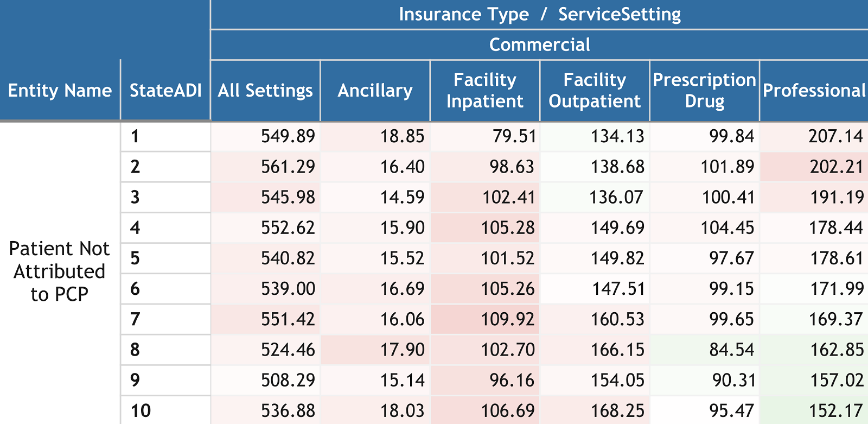This screenshot has height=424, width=868.
Task: Click the Facility Outpatient header
Action: pos(595,90)
